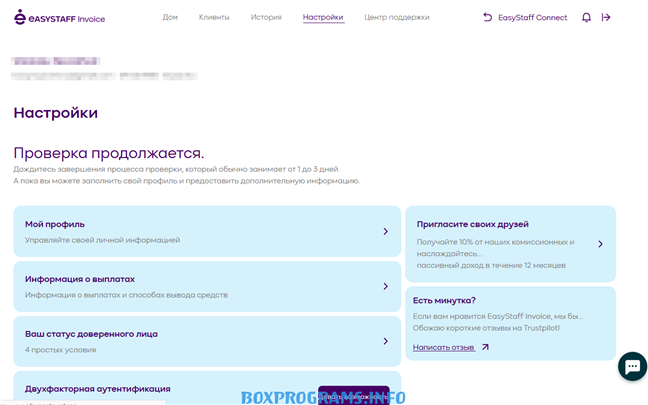The height and width of the screenshot is (405, 648).
Task: Open the Пригласите своих друзей chevron
Action: (x=600, y=244)
